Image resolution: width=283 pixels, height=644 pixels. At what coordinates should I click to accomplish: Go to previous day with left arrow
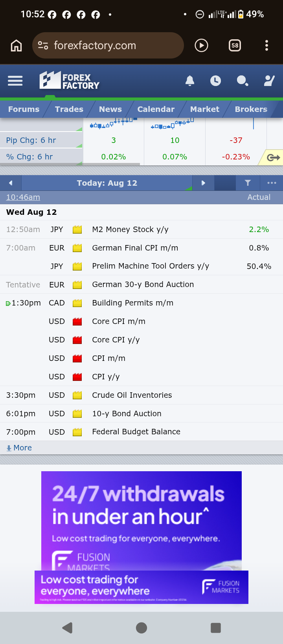pos(11,183)
